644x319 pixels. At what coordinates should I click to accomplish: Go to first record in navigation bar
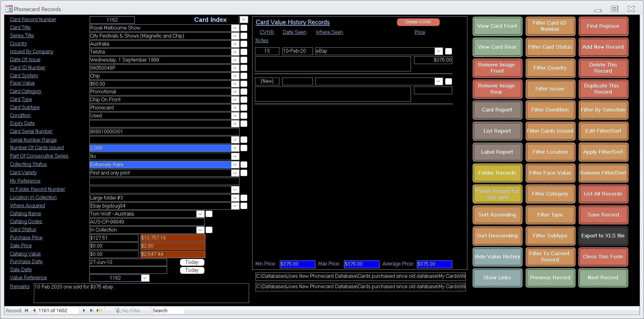pos(27,310)
